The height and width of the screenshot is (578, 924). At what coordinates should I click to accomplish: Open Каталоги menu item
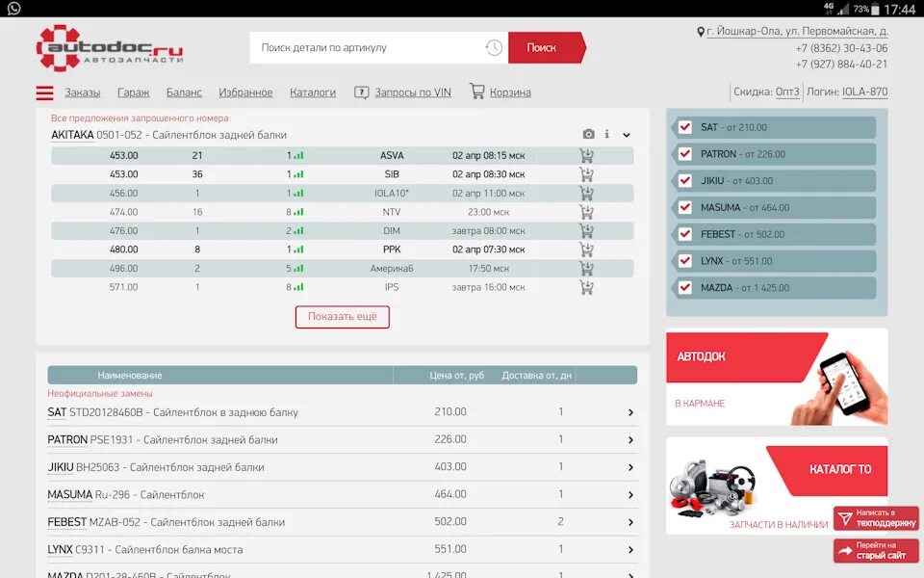click(313, 92)
